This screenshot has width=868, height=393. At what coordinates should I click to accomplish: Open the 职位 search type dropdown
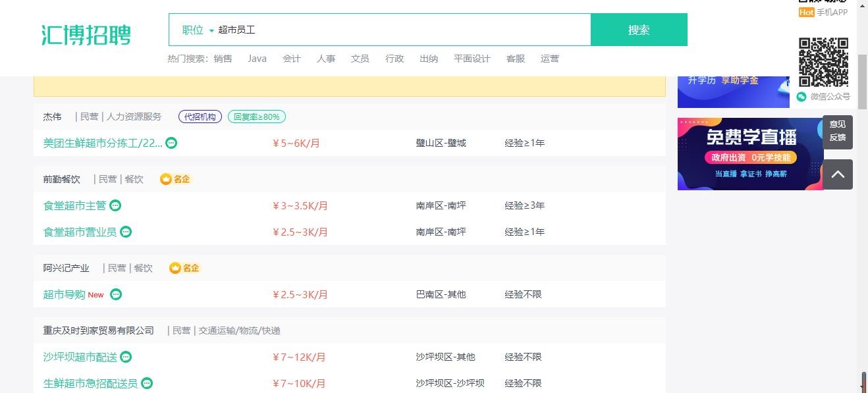tap(198, 30)
